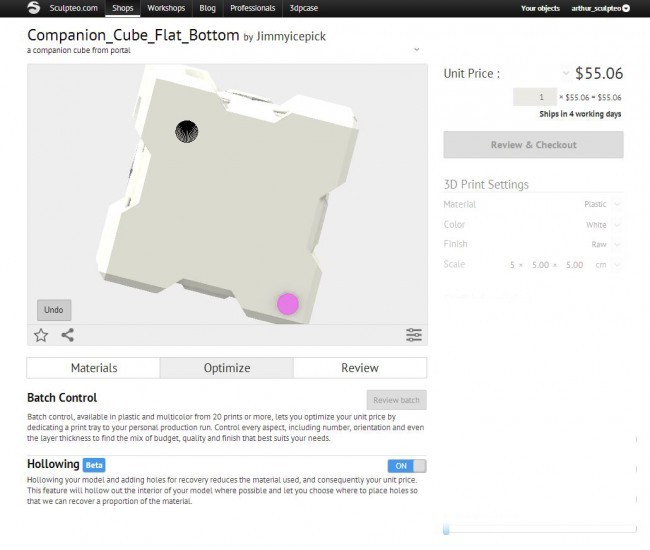Screen dimensions: 650x550
Task: Click the Undo button
Action: 54,310
